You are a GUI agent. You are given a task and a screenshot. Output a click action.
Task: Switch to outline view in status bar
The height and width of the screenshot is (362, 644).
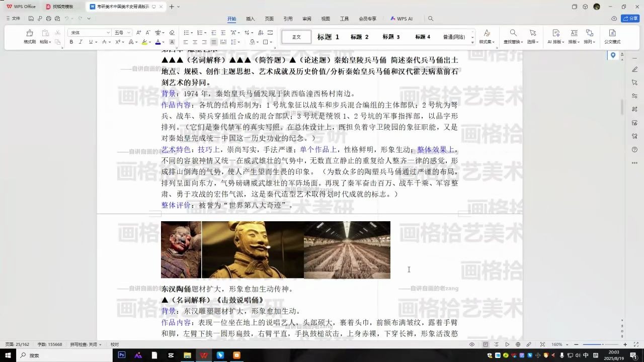click(497, 344)
